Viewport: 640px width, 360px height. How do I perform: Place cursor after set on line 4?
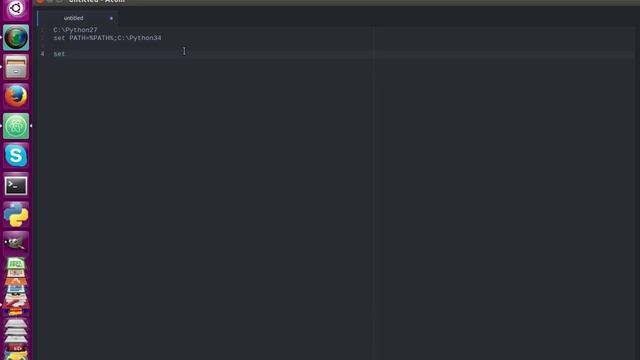click(x=65, y=54)
